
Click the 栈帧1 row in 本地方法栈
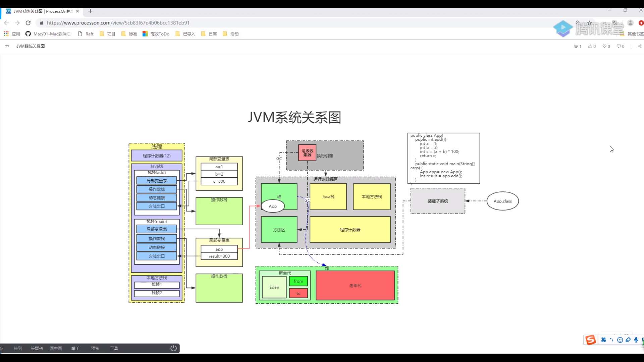(157, 285)
